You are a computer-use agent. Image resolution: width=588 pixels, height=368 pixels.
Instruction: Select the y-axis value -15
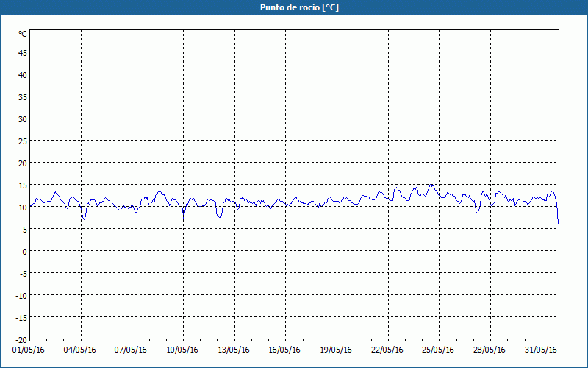pos(21,318)
